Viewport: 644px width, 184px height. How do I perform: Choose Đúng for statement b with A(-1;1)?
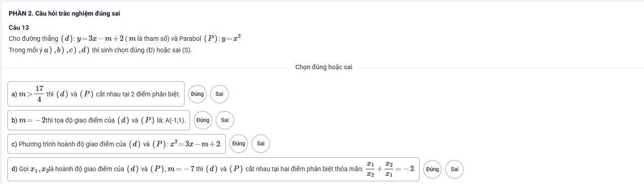(203, 120)
